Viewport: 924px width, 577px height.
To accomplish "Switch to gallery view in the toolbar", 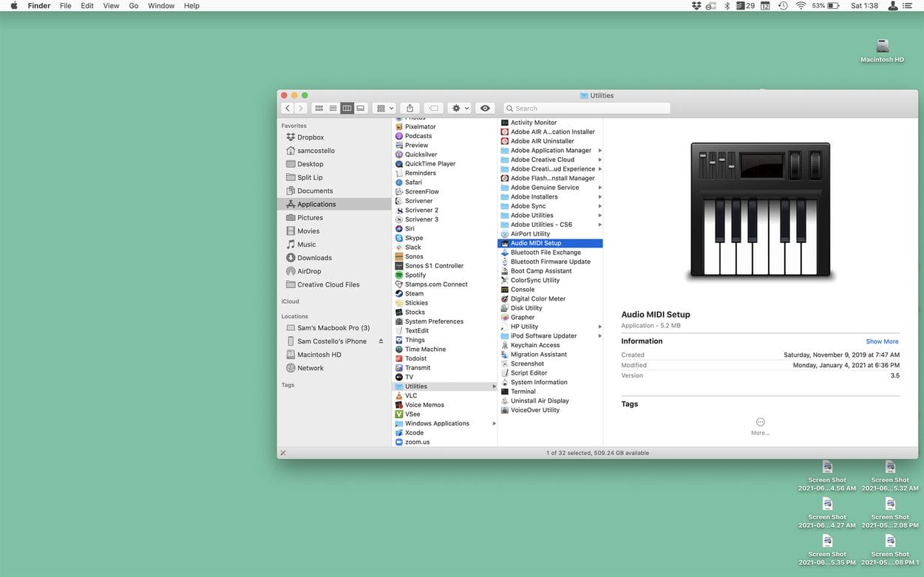I will pos(361,108).
